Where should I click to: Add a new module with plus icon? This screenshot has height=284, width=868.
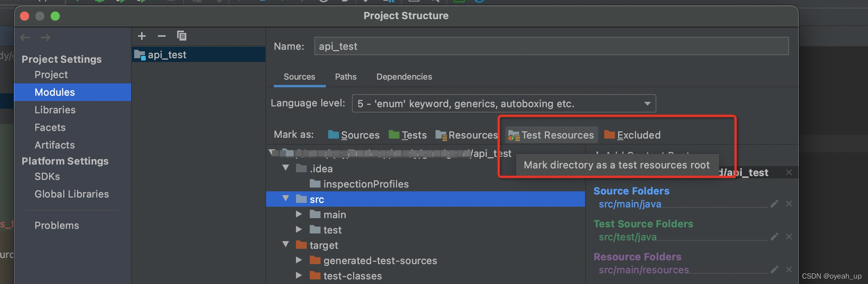click(x=142, y=36)
